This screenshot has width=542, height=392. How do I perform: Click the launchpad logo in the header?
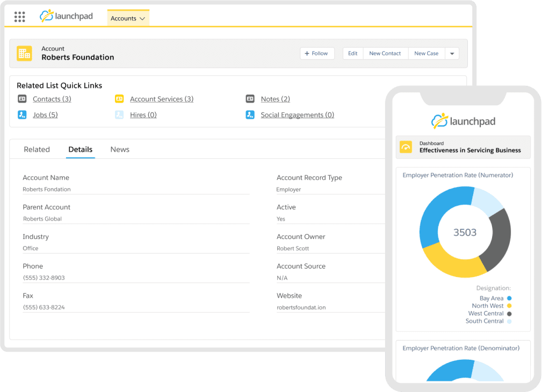67,16
